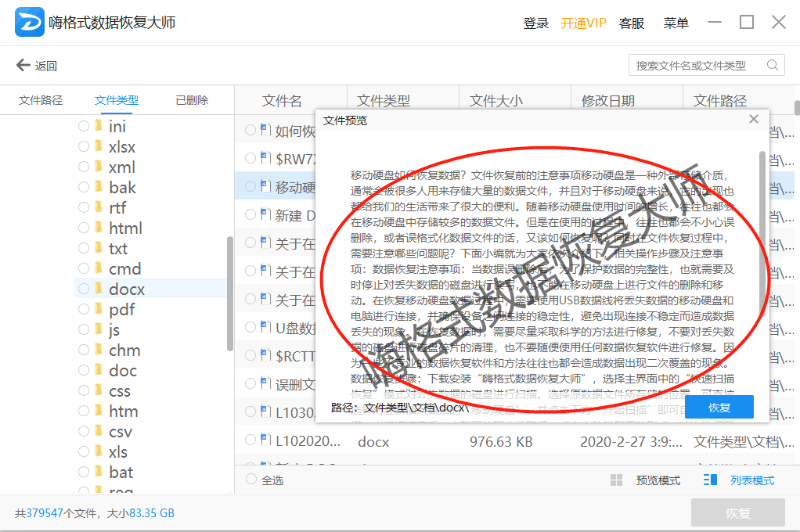Switch to the 已删除 tab
800x532 pixels.
click(x=192, y=100)
